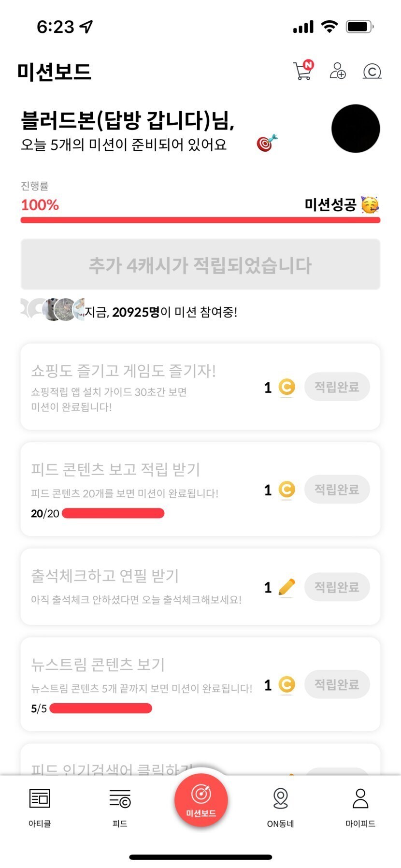Tap 적립완료 for the shopping game mission
Image resolution: width=401 pixels, height=868 pixels.
pyautogui.click(x=337, y=387)
